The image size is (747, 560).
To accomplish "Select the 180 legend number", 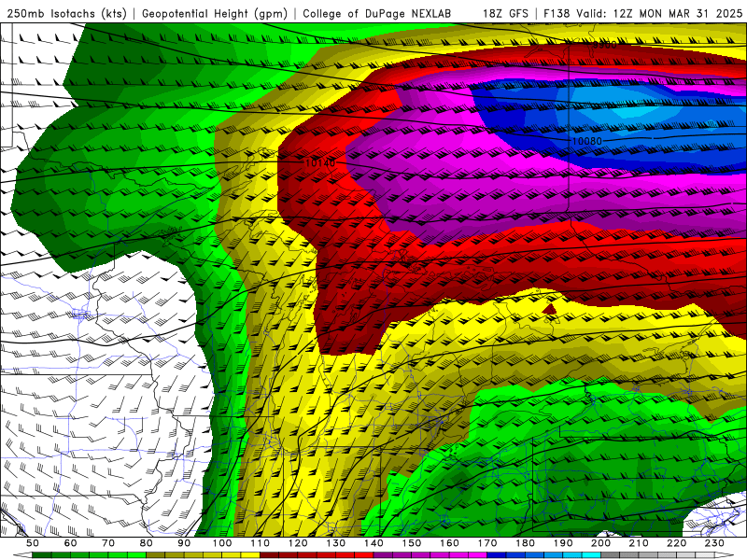I will pos(525,543).
